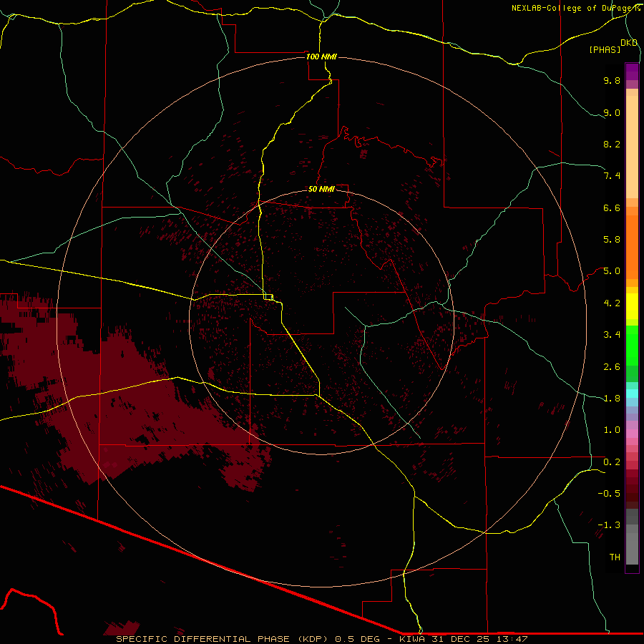The width and height of the screenshot is (644, 644).
Task: Click the "100 NMI" range ring label
Action: (321, 57)
